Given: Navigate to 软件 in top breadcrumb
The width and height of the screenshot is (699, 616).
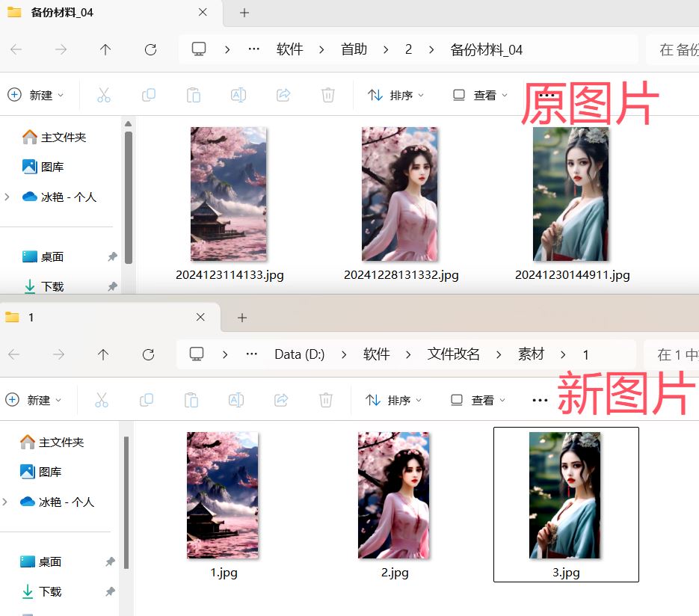Looking at the screenshot, I should (x=290, y=49).
